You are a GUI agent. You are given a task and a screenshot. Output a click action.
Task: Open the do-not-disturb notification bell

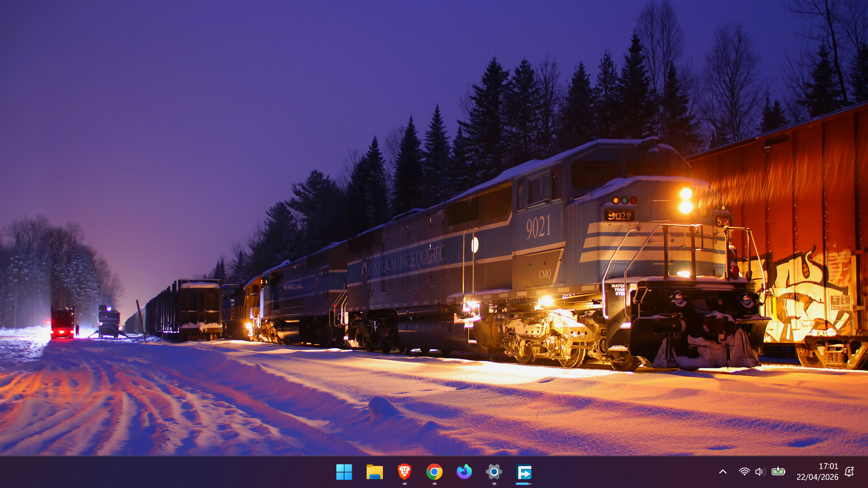(849, 472)
